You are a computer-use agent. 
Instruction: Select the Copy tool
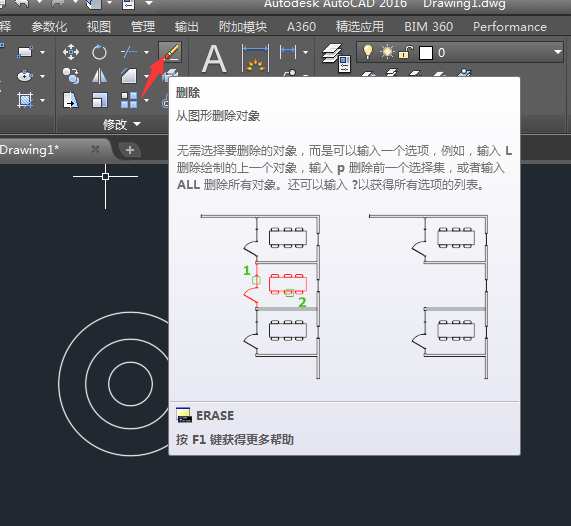71,76
